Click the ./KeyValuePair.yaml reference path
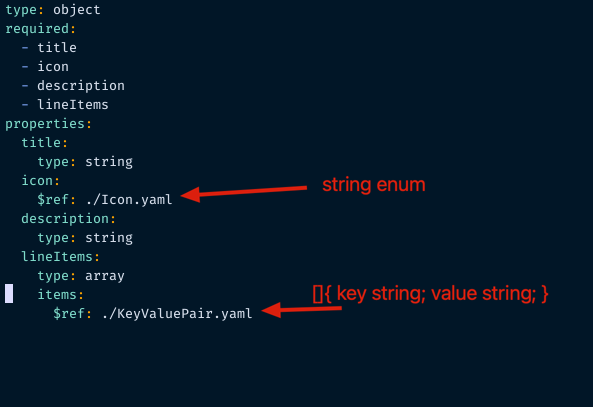Image resolution: width=593 pixels, height=407 pixels. click(177, 314)
